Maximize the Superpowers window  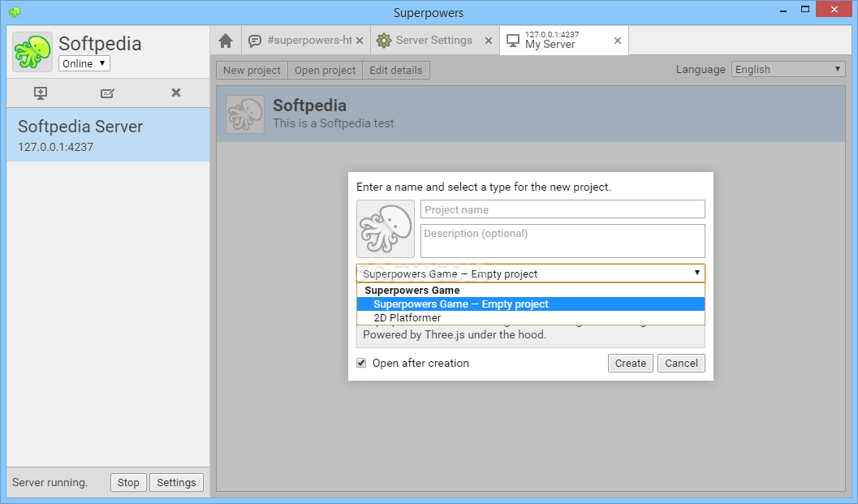(805, 9)
